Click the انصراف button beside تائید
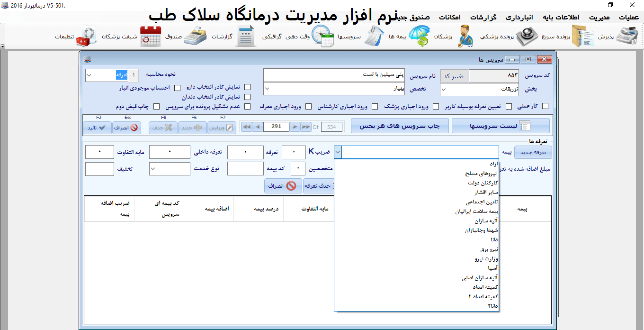This screenshot has width=644, height=330. point(126,128)
